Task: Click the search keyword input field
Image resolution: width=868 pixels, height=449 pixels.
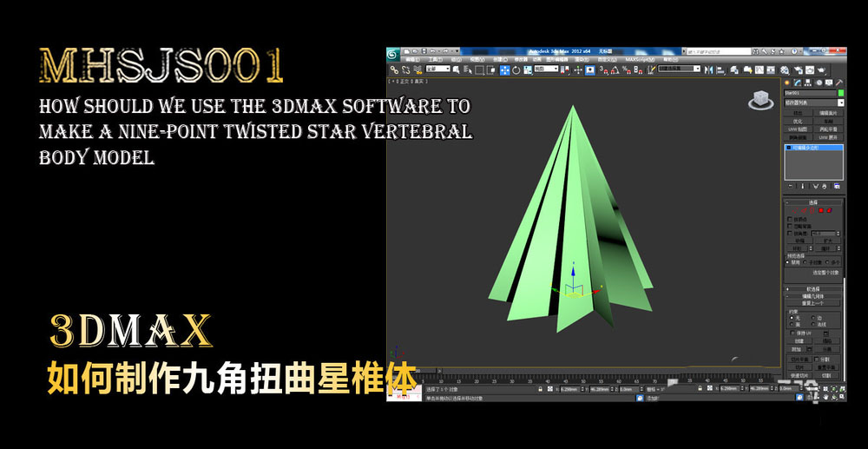Action: 719,51
